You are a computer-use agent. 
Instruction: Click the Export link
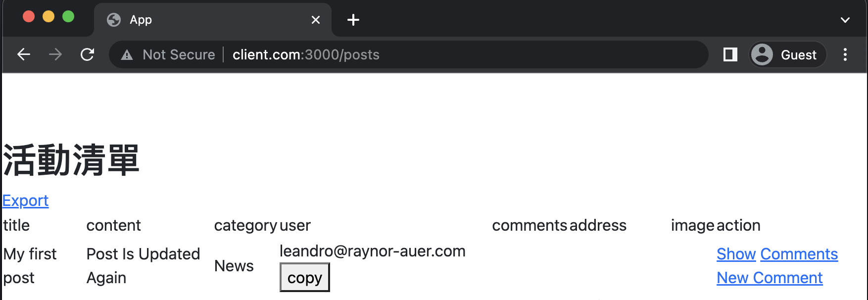coord(26,200)
